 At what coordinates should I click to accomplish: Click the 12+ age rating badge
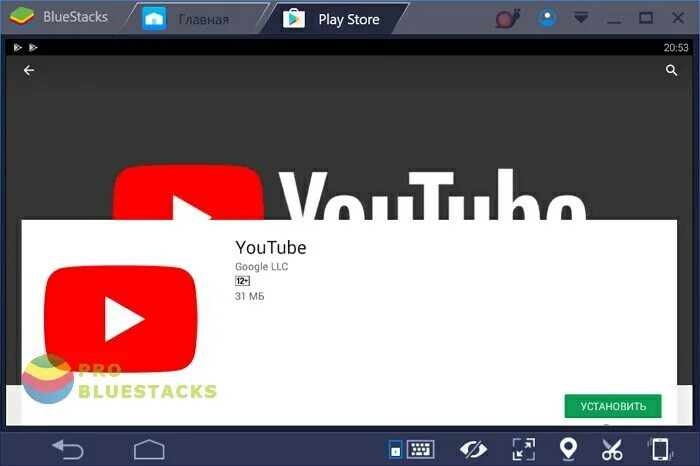pos(242,281)
